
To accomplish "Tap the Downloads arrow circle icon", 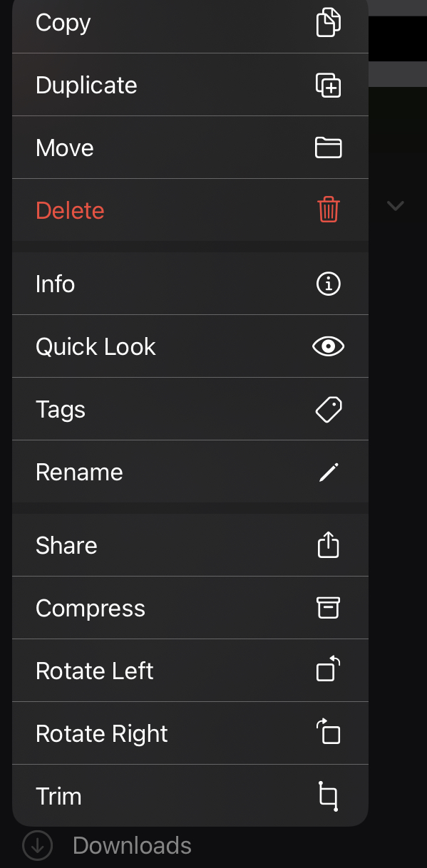I will [37, 846].
